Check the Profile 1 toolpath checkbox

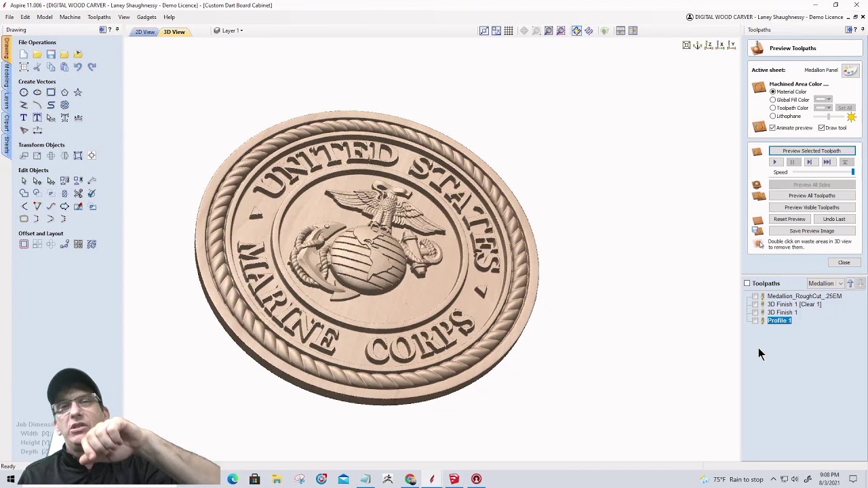[x=755, y=321]
